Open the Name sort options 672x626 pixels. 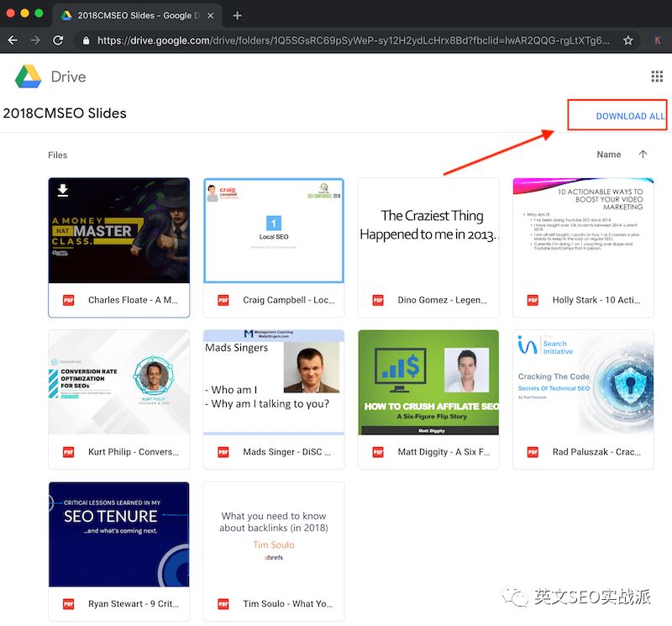click(608, 155)
